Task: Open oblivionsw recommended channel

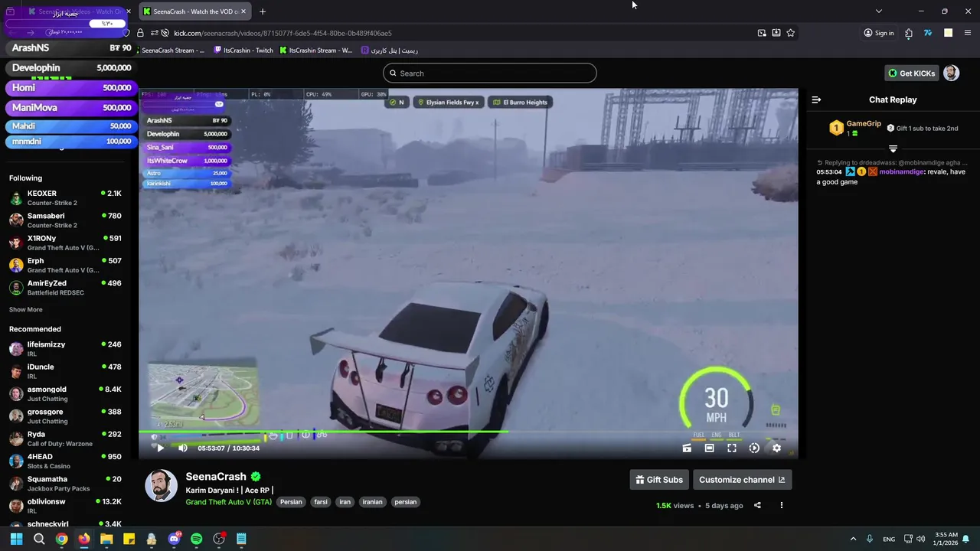Action: [67, 506]
